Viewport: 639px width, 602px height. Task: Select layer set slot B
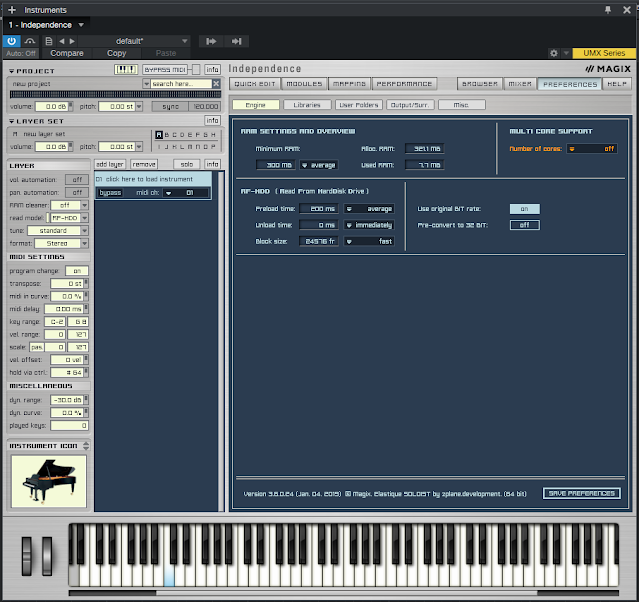point(167,135)
